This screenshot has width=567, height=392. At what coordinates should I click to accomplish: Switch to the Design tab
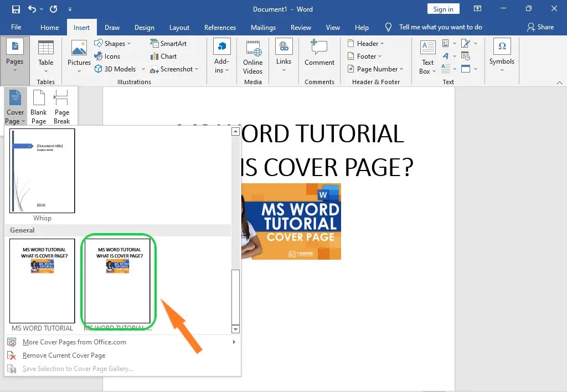click(145, 27)
